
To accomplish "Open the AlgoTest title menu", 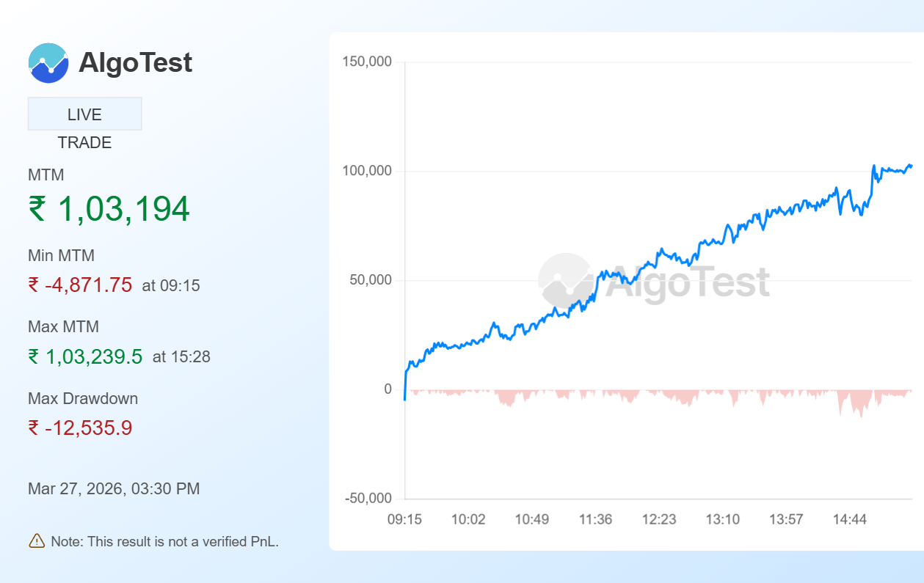I will (x=135, y=63).
